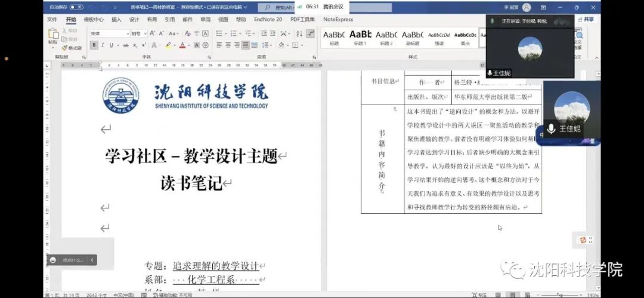Open the 插入 (Insert) ribbon tab
The image size is (644, 298).
coord(116,19)
